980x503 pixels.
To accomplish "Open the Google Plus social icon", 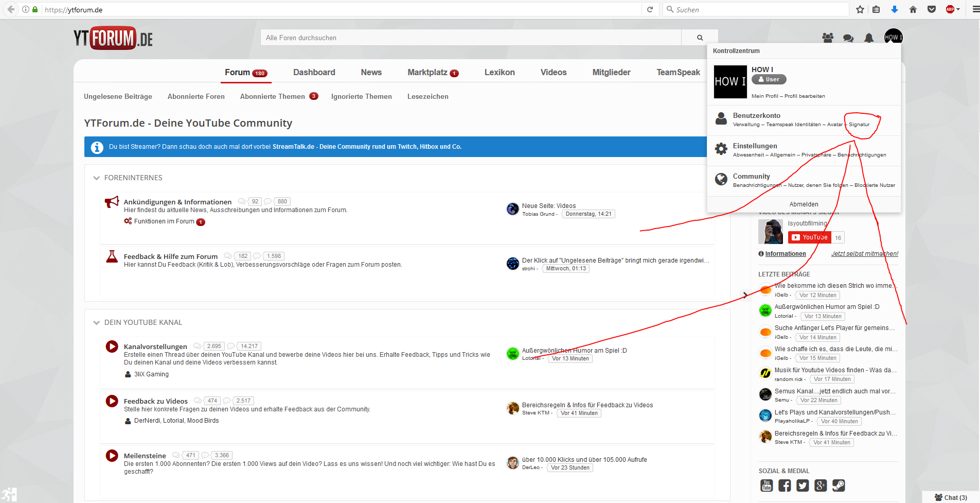I will coord(821,485).
